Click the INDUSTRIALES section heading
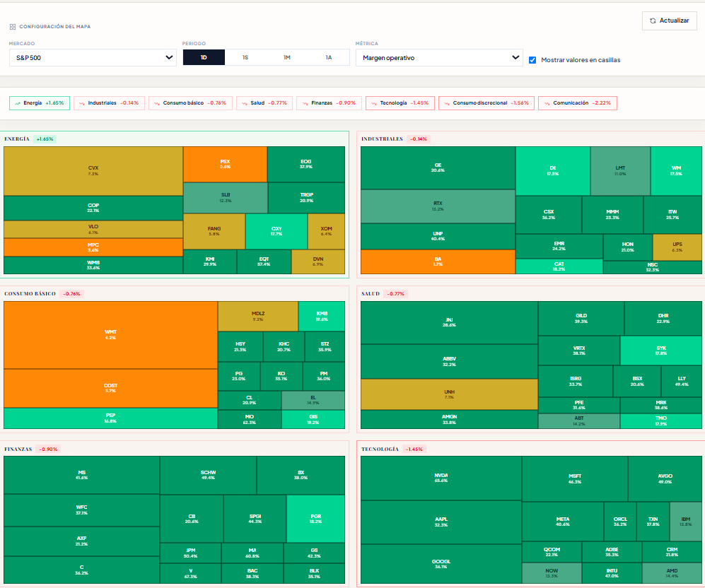Screen dimensions: 705x588 pos(382,139)
